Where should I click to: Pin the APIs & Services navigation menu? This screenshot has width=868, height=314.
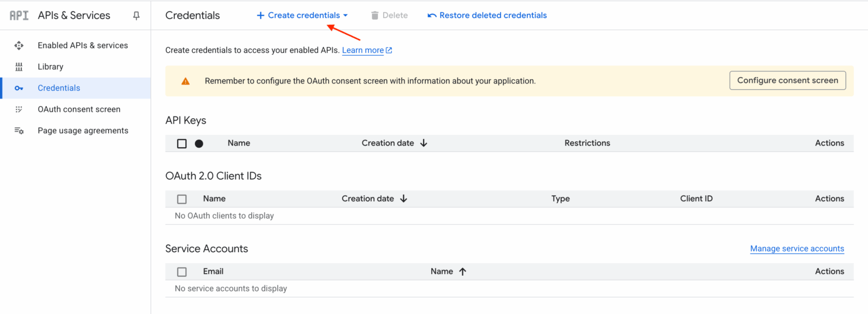(x=137, y=16)
